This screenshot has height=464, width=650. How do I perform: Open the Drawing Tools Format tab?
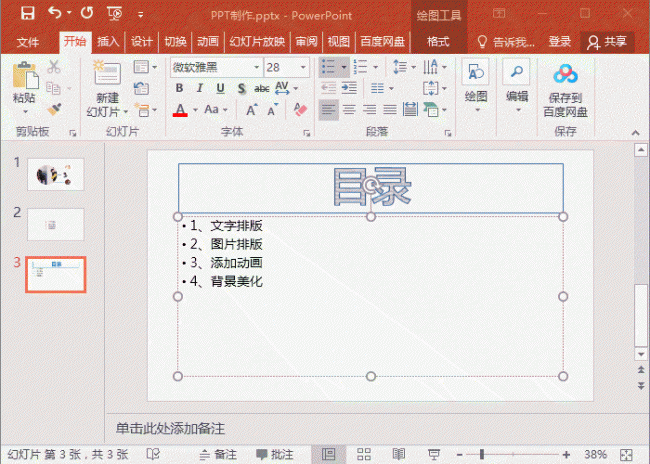438,41
